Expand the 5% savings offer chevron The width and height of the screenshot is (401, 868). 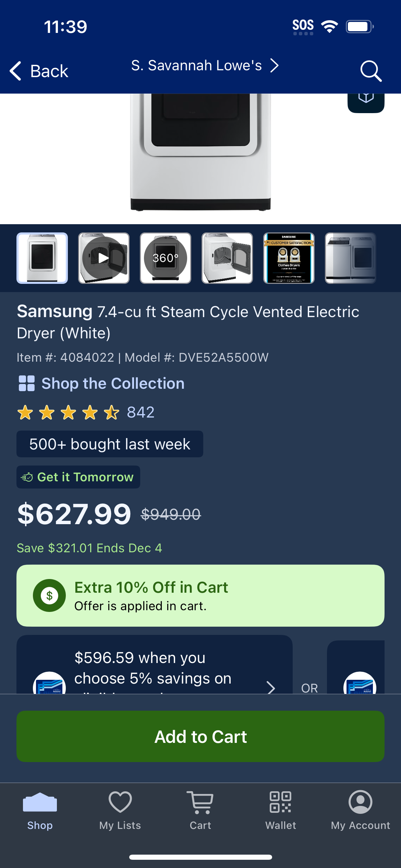271,687
